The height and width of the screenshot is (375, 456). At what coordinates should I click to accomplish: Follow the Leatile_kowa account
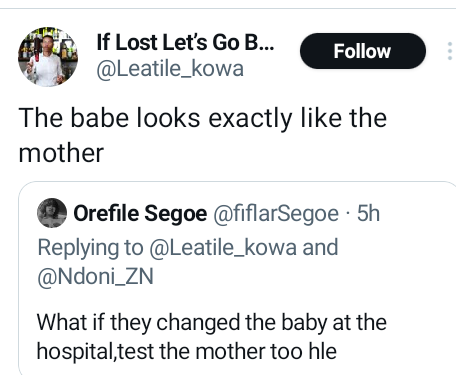pyautogui.click(x=363, y=51)
